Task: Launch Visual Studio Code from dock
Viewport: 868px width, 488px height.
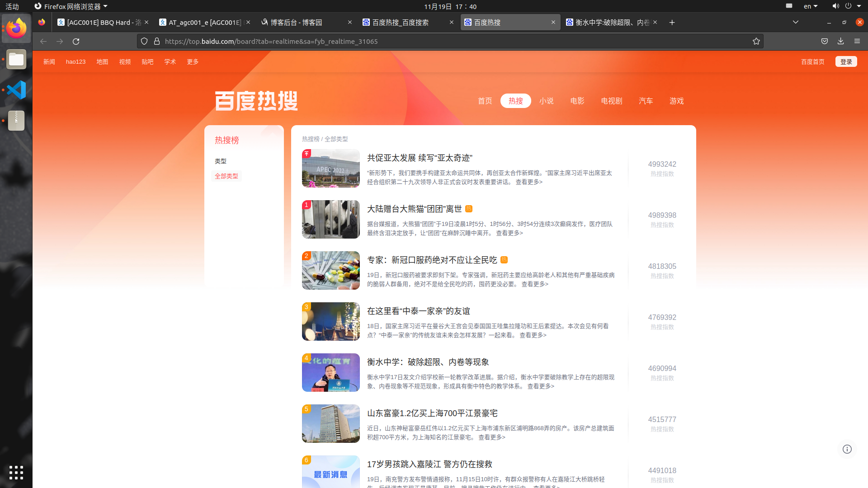Action: [16, 89]
